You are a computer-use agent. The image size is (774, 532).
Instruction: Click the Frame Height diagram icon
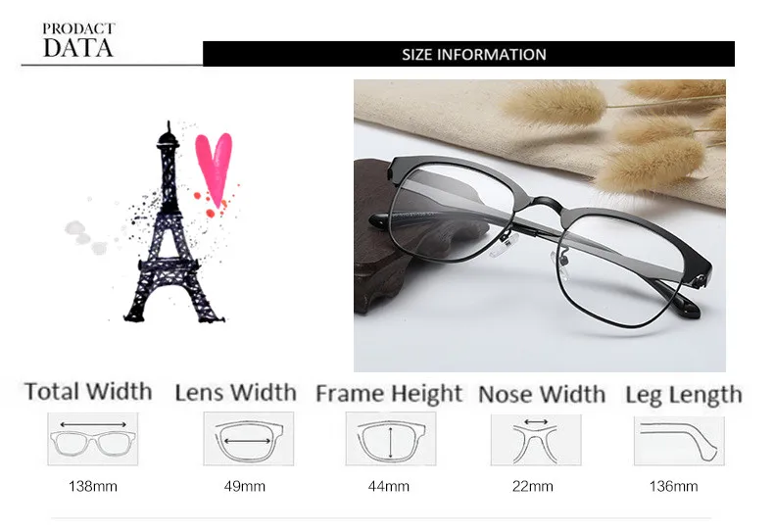(x=391, y=439)
